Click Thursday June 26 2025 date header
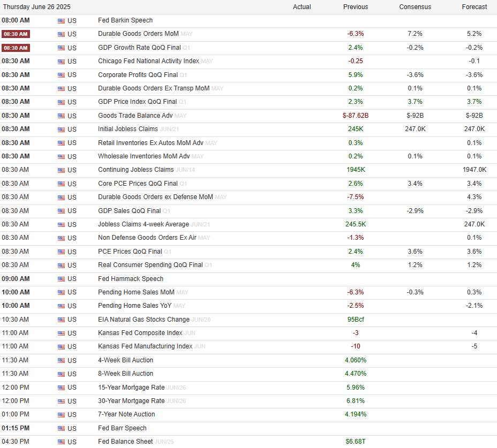This screenshot has width=497, height=448. 37,7
